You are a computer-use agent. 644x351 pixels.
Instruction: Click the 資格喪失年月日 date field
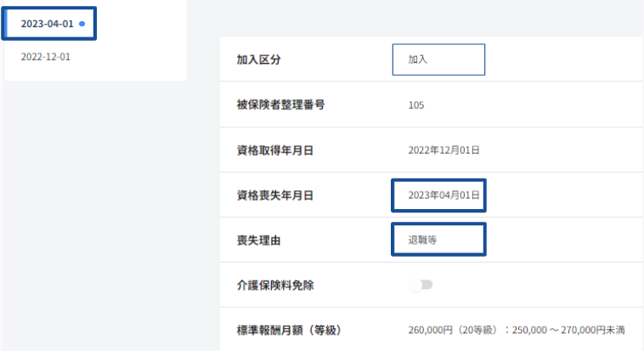[x=438, y=195]
